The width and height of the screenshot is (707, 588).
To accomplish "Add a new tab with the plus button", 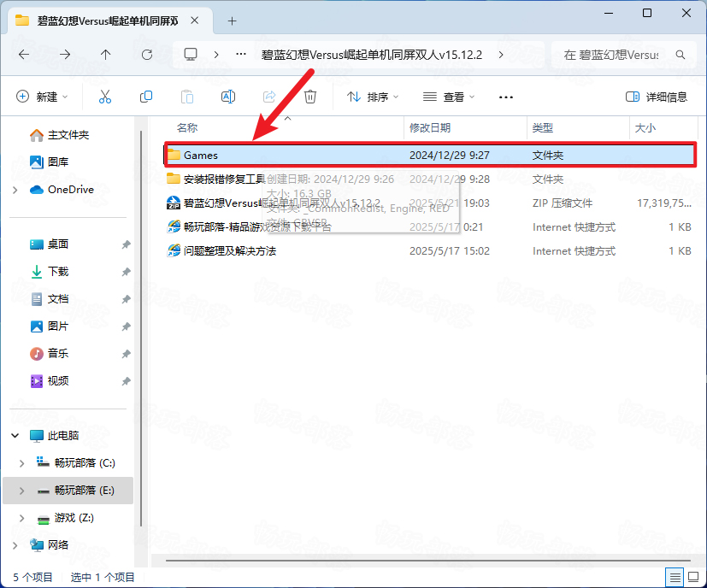I will click(232, 21).
